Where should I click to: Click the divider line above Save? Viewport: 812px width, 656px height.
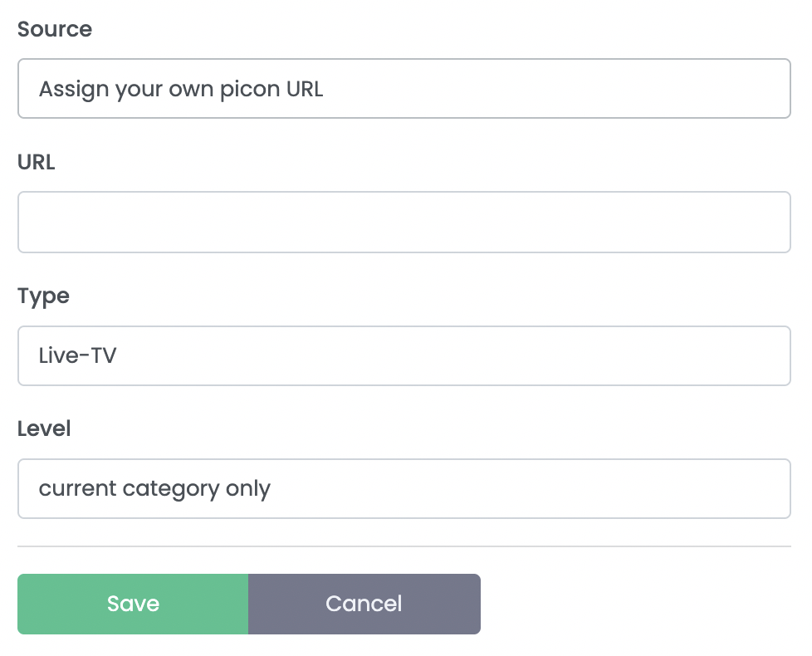(404, 546)
